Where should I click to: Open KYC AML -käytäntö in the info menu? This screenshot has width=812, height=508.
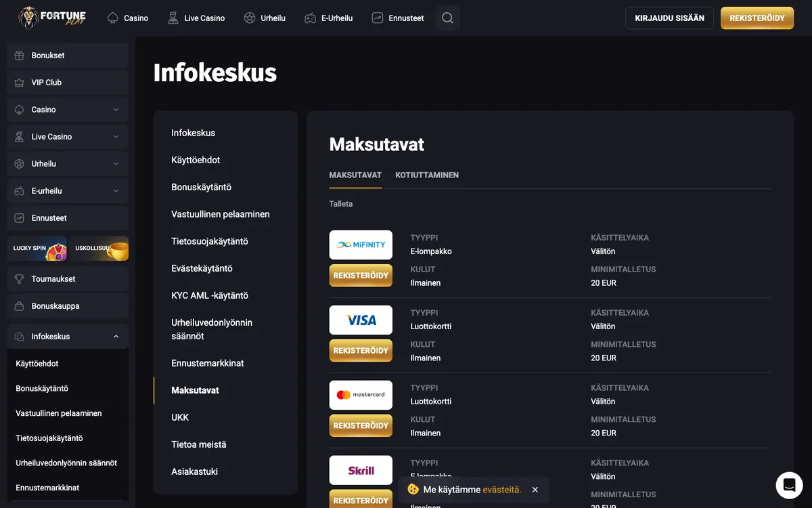click(x=210, y=295)
